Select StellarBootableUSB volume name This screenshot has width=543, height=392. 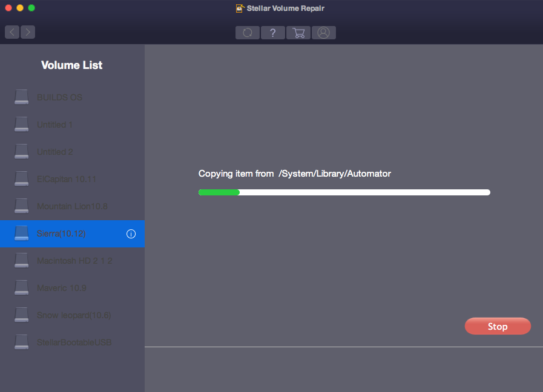[74, 342]
